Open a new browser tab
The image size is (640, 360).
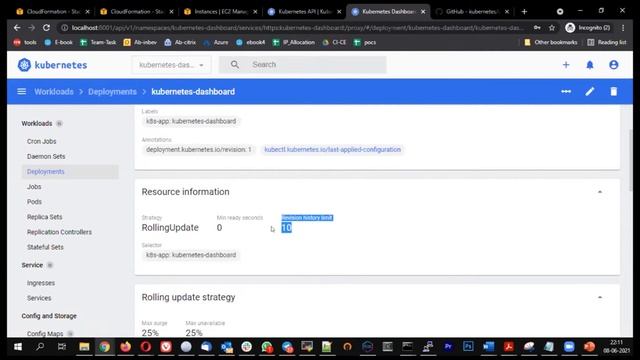pos(524,11)
